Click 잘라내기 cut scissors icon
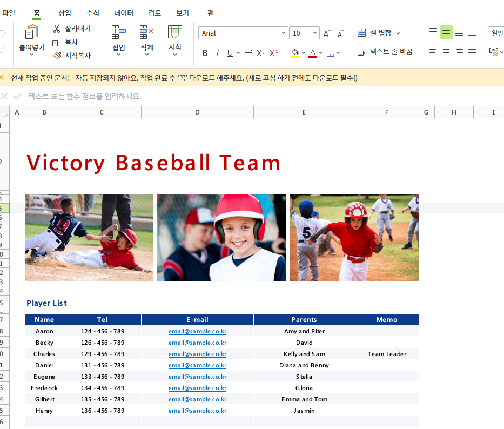The width and height of the screenshot is (504, 429). tap(57, 29)
